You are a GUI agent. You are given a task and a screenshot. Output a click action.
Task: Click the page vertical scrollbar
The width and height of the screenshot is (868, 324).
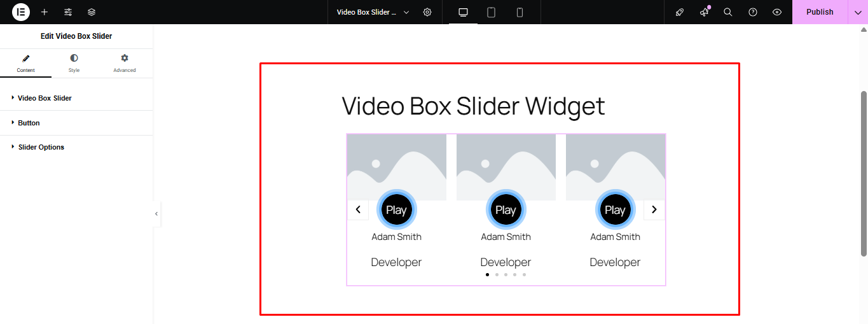pyautogui.click(x=864, y=174)
